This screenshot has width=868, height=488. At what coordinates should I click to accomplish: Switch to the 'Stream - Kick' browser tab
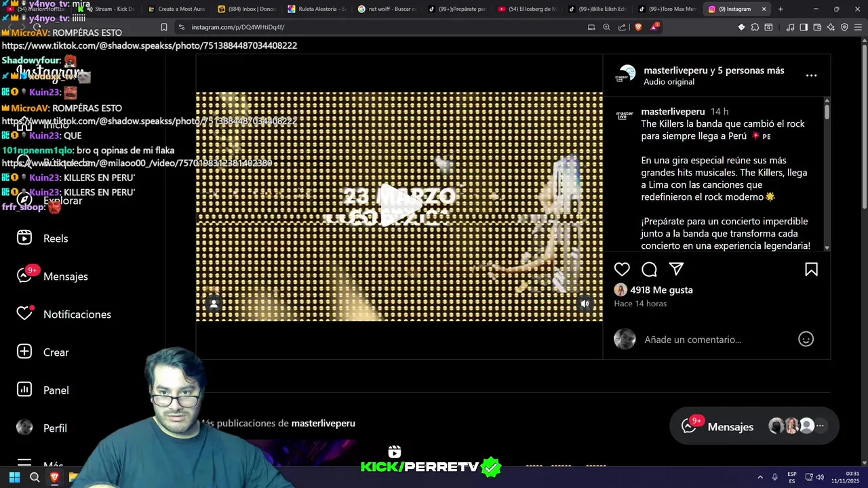click(x=106, y=9)
